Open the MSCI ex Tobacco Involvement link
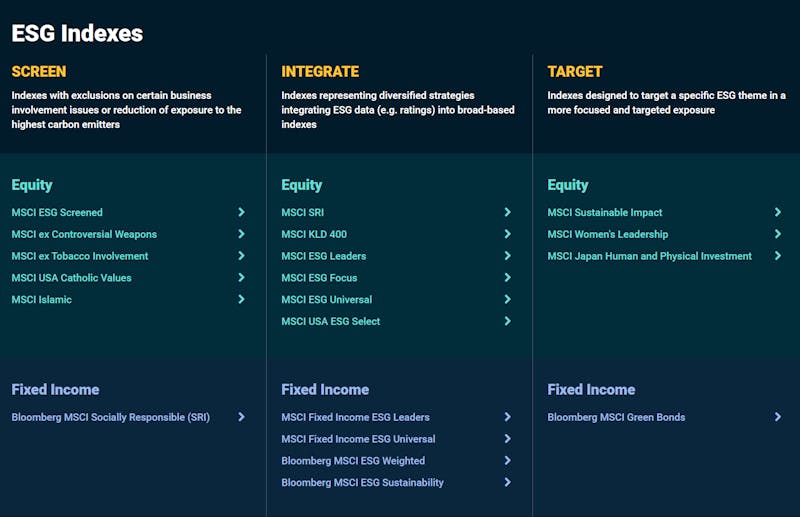The width and height of the screenshot is (800, 517). (x=80, y=256)
